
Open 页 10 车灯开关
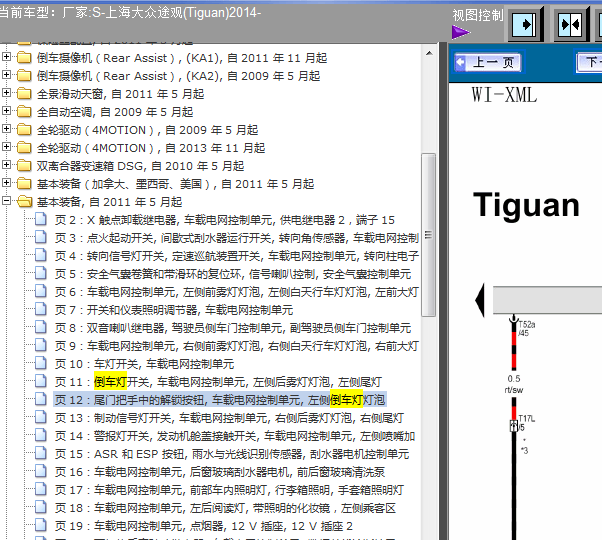click(x=144, y=364)
